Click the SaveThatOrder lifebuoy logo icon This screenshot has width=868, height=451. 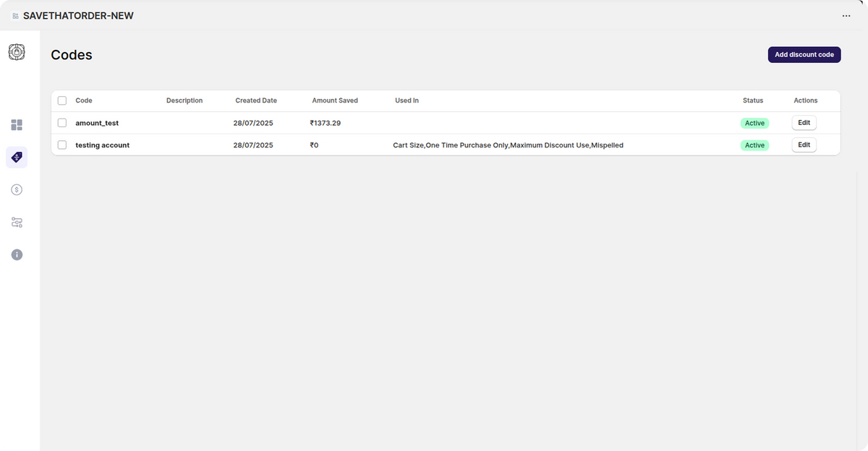click(17, 52)
